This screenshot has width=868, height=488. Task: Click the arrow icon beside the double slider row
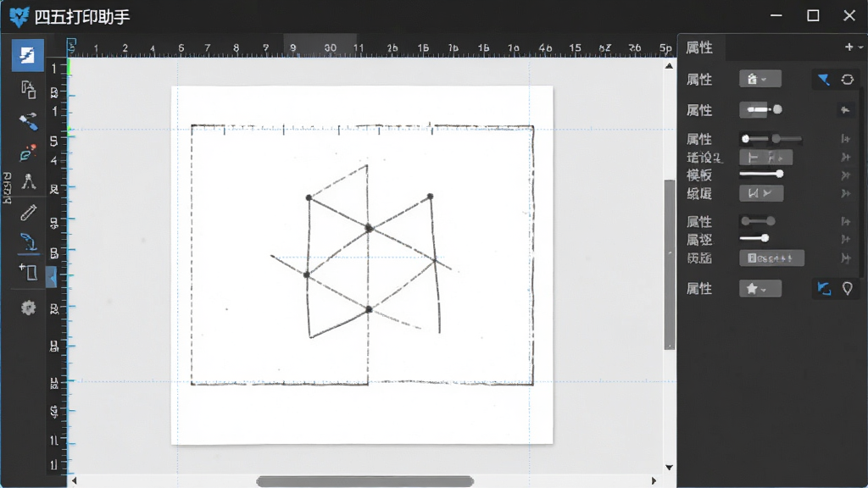click(x=845, y=139)
